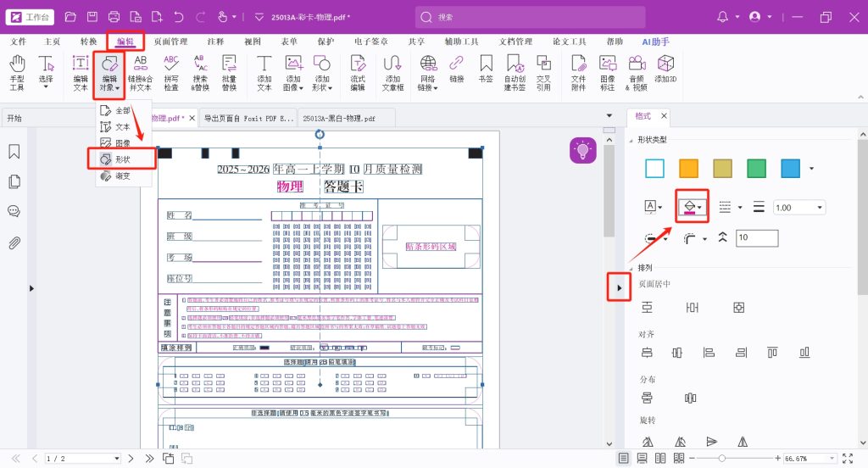
Task: Select the orange shape style swatch
Action: (x=688, y=169)
